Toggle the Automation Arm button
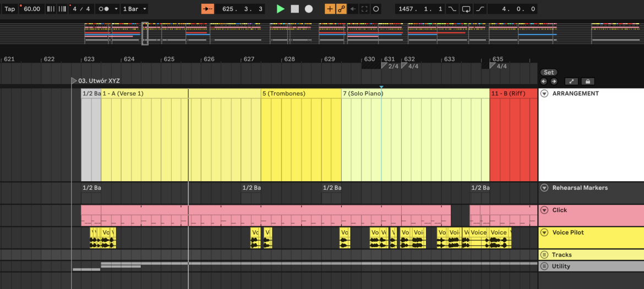Image resolution: width=644 pixels, height=289 pixels. [x=341, y=9]
